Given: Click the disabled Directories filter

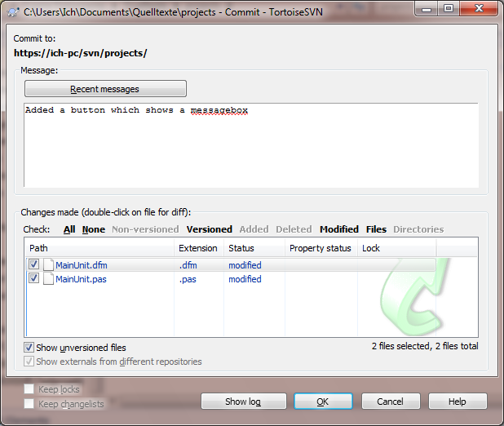Looking at the screenshot, I should point(418,229).
